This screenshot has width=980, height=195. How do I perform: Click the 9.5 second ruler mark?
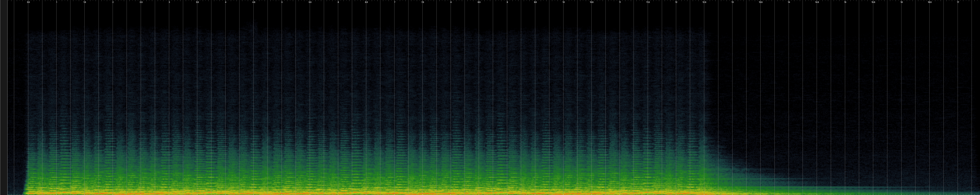coord(535,2)
